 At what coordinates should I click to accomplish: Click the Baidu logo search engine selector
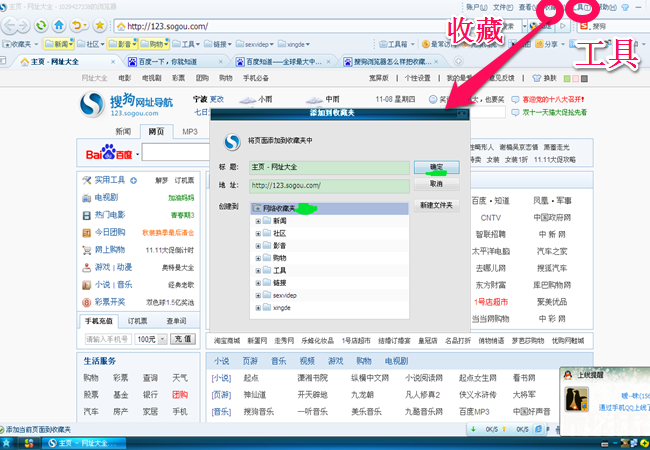(x=112, y=153)
